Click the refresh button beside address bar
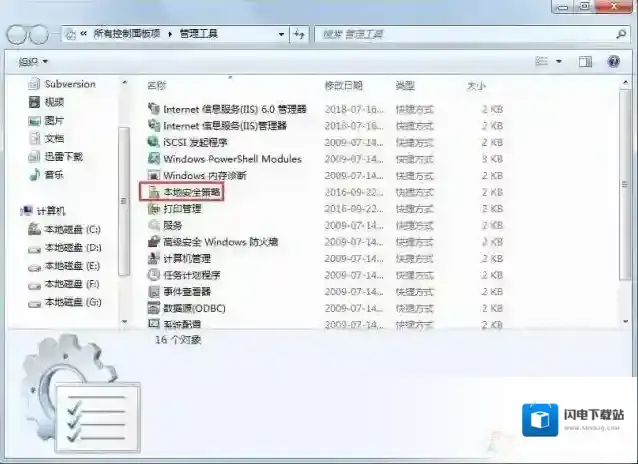 299,34
